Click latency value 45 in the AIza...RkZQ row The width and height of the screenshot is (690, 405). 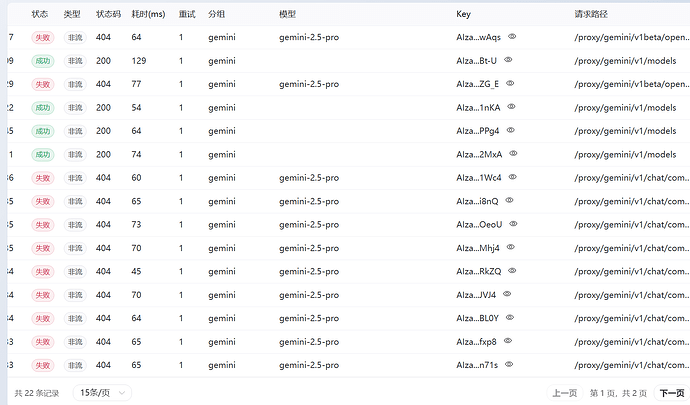click(136, 272)
